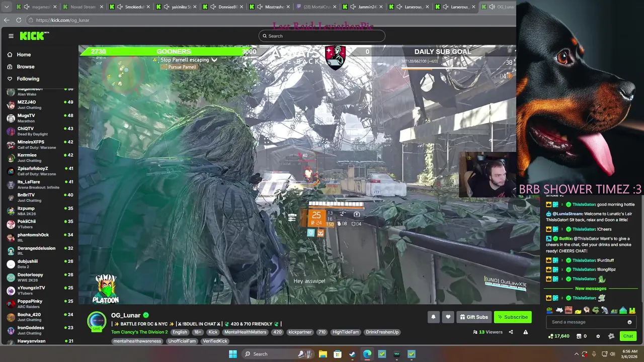
Task: Click the kickpartner tag
Action: 299,332
